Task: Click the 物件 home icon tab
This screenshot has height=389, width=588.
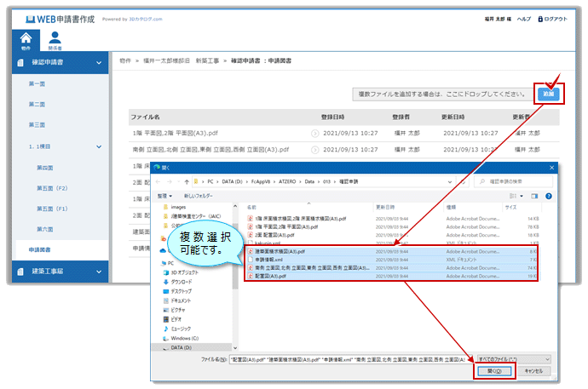Action: click(26, 39)
